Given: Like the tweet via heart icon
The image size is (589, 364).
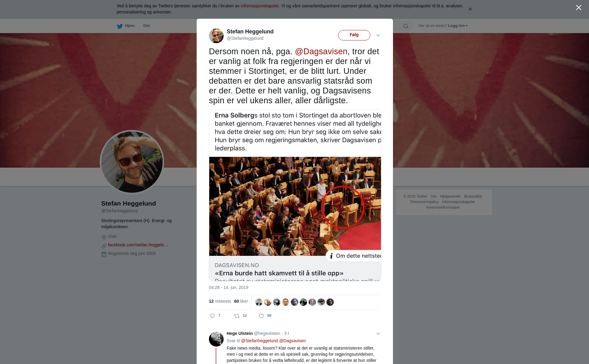Looking at the screenshot, I should pos(261,316).
